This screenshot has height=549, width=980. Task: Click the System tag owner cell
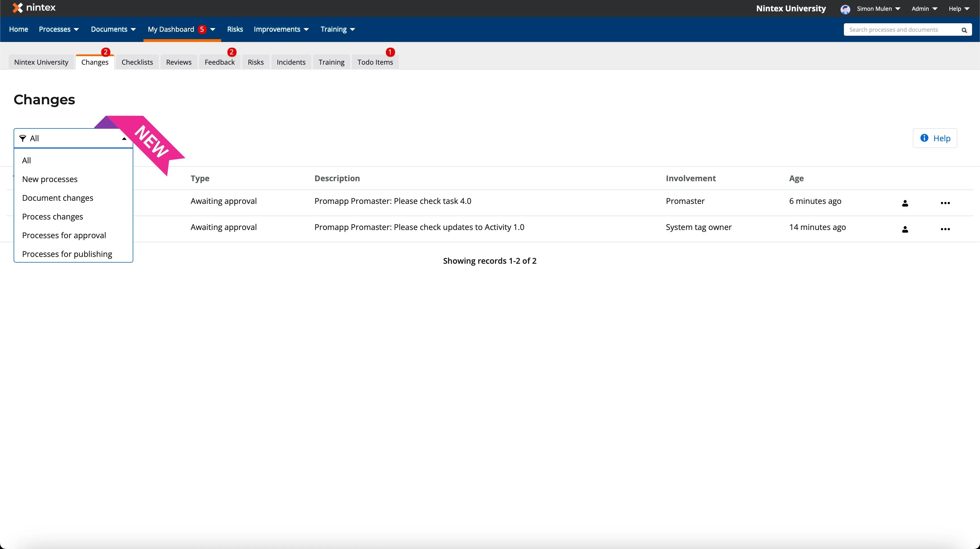click(698, 227)
